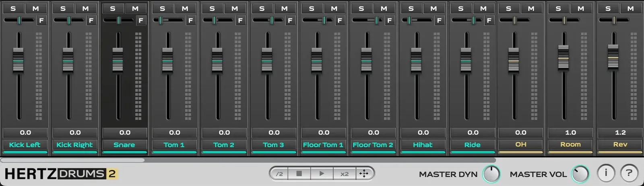Open the help question mark button
Viewport: 644px width, 186px height.
629,173
